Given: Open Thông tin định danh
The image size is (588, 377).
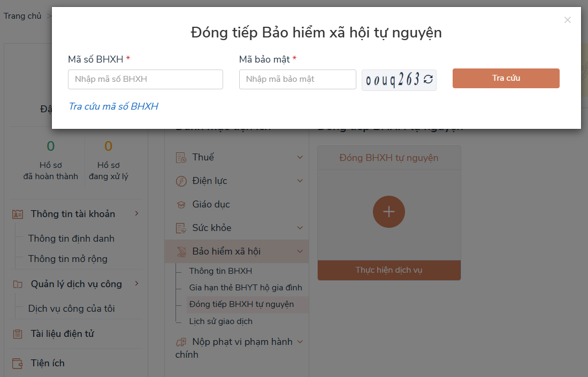Looking at the screenshot, I should (71, 238).
